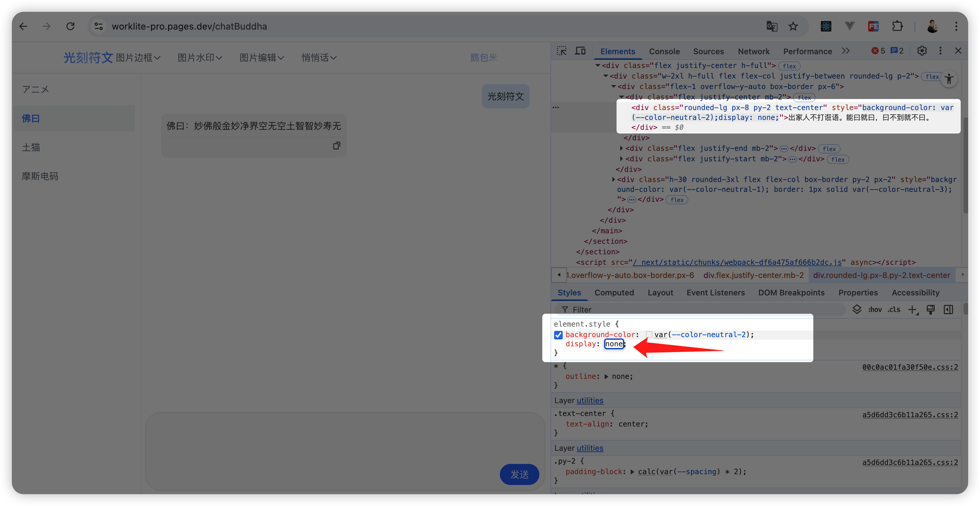Click the 发送 send button

pos(519,474)
